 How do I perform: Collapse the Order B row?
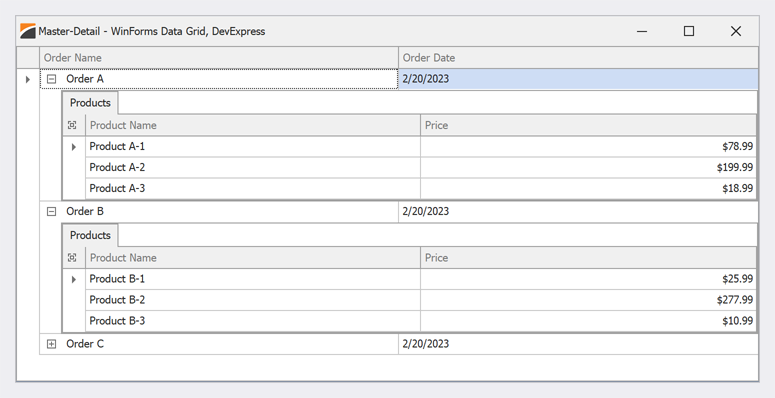click(x=51, y=212)
